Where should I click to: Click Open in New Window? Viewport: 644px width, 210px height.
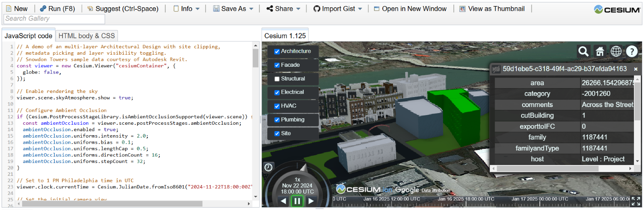(x=410, y=8)
